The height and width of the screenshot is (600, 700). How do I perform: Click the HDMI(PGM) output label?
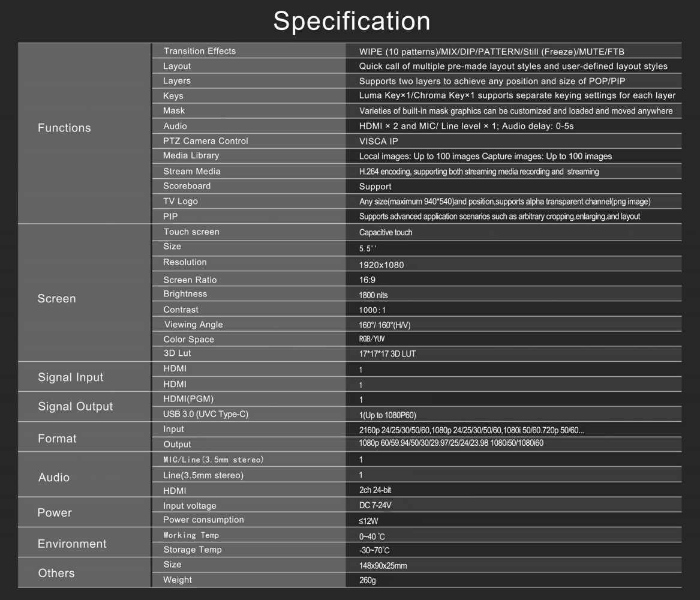[188, 399]
